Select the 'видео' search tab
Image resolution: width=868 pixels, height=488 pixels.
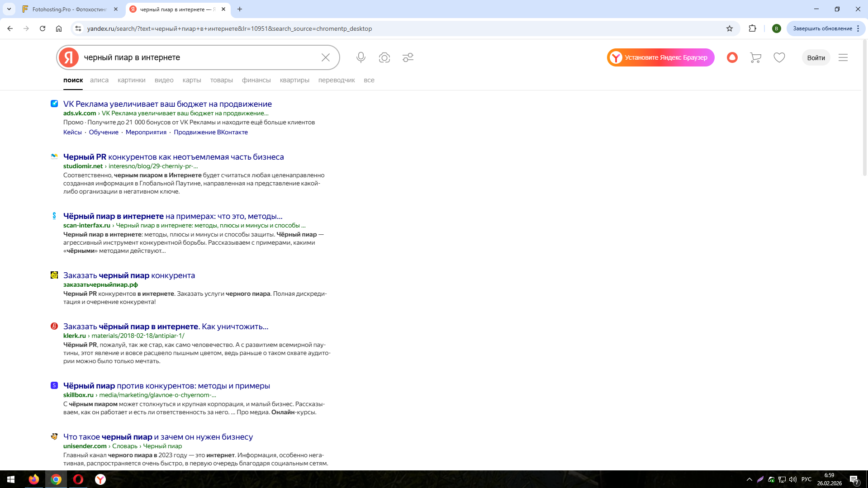[x=164, y=80]
